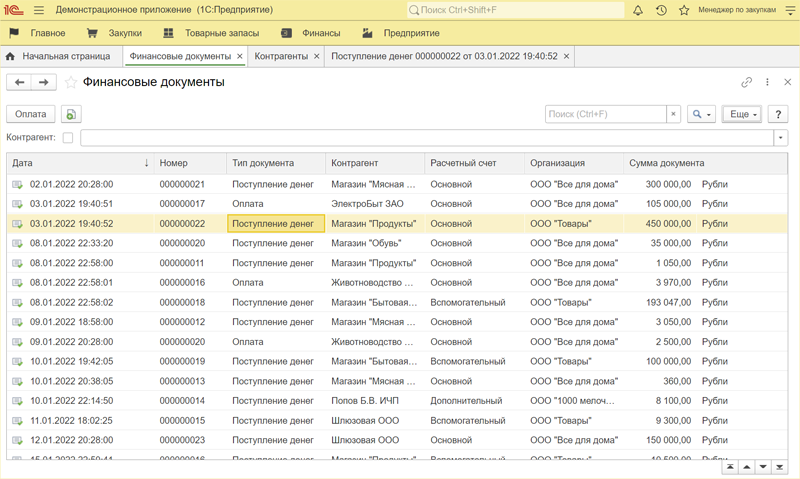Click the help question mark button

779,115
